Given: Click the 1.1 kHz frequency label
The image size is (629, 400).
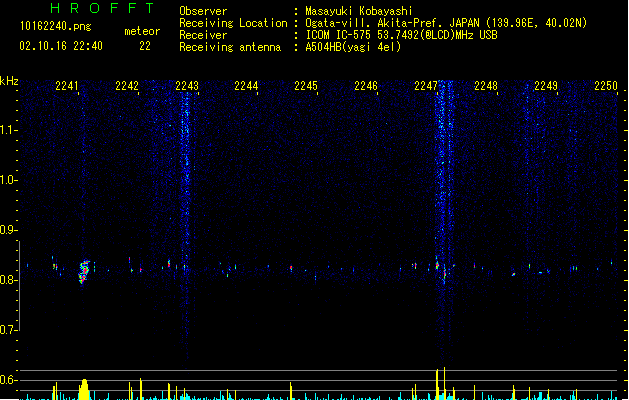Looking at the screenshot, I should (8, 130).
